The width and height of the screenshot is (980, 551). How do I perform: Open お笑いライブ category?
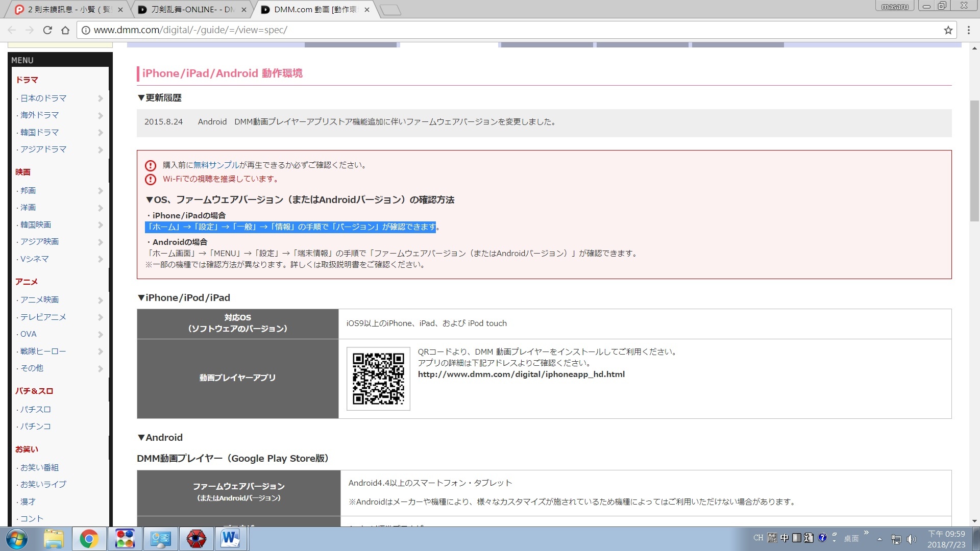(43, 484)
